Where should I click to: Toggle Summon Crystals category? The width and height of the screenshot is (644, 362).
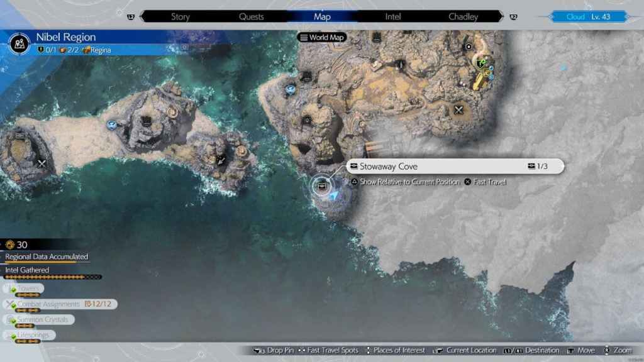coord(38,319)
